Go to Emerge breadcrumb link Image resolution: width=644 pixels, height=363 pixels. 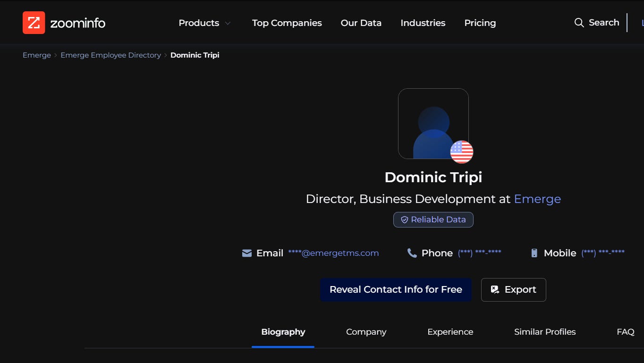[37, 55]
